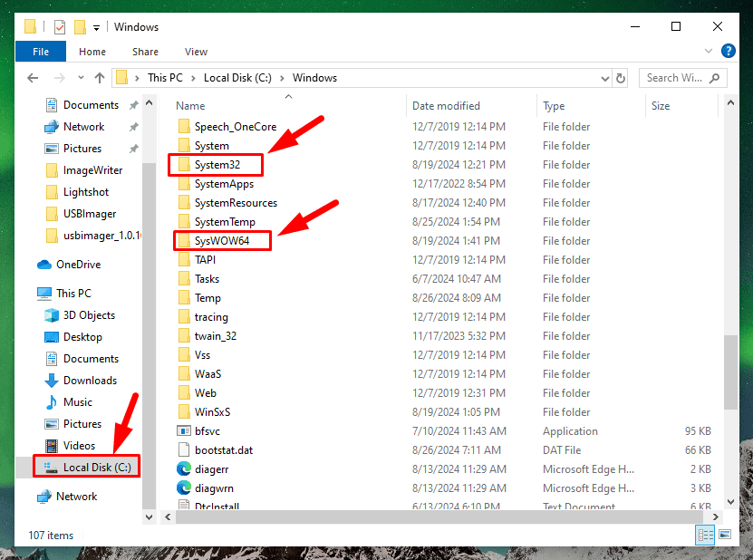Viewport: 753px width, 560px height.
Task: Select the Tasks folder
Action: pyautogui.click(x=207, y=279)
